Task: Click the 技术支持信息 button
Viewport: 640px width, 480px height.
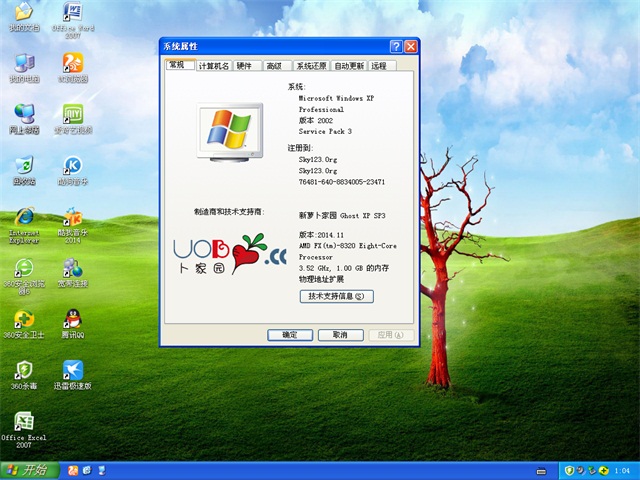Action: [x=336, y=296]
